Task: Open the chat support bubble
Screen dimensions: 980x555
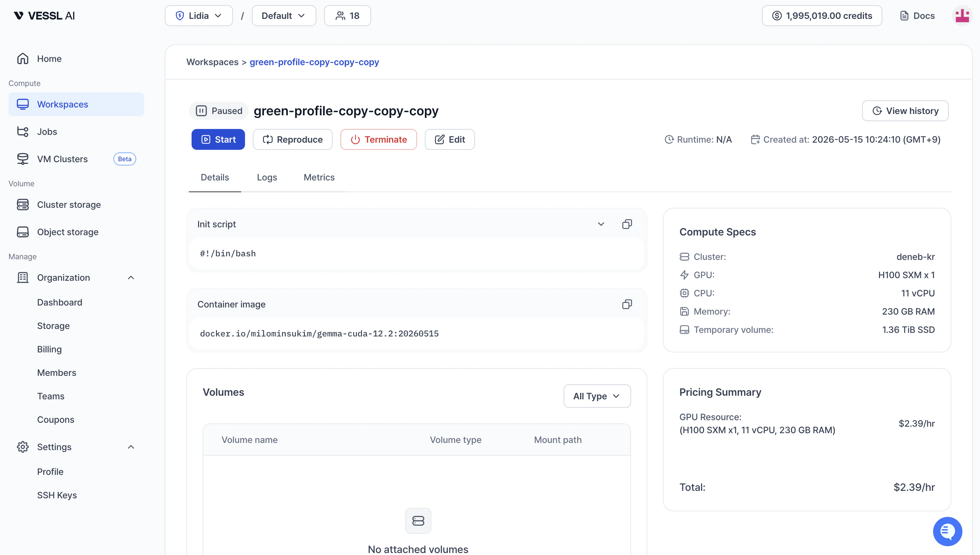Action: [x=948, y=531]
